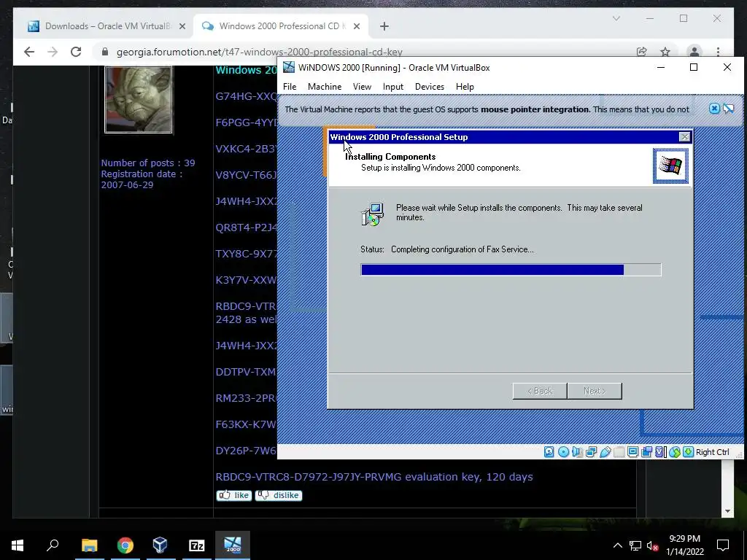747x560 pixels.
Task: Go back in Chrome
Action: (x=29, y=52)
